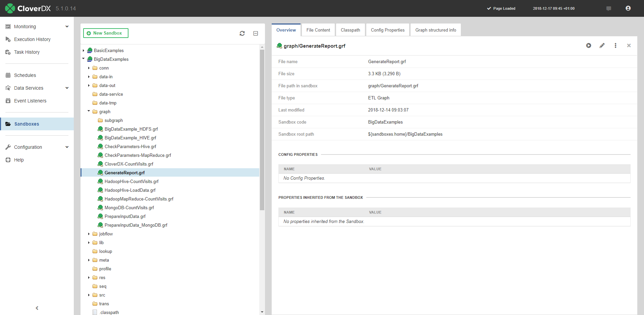This screenshot has height=315, width=644.
Task: Click the New Sandbox button
Action: [x=106, y=33]
